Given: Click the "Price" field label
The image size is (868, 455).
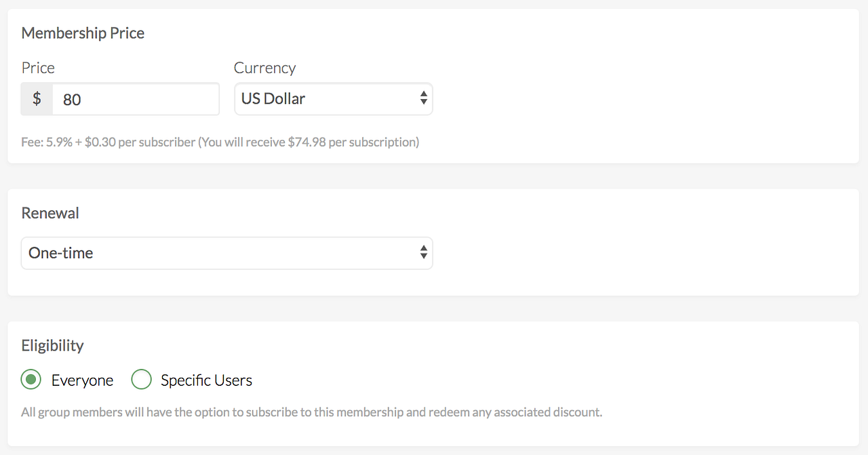Looking at the screenshot, I should pos(38,68).
